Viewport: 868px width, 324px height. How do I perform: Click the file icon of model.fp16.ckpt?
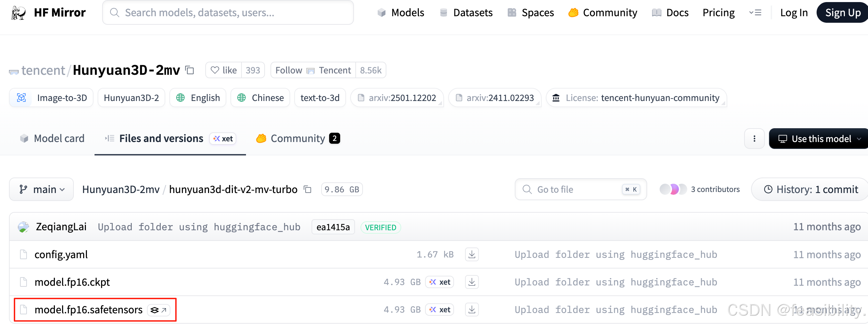point(23,282)
